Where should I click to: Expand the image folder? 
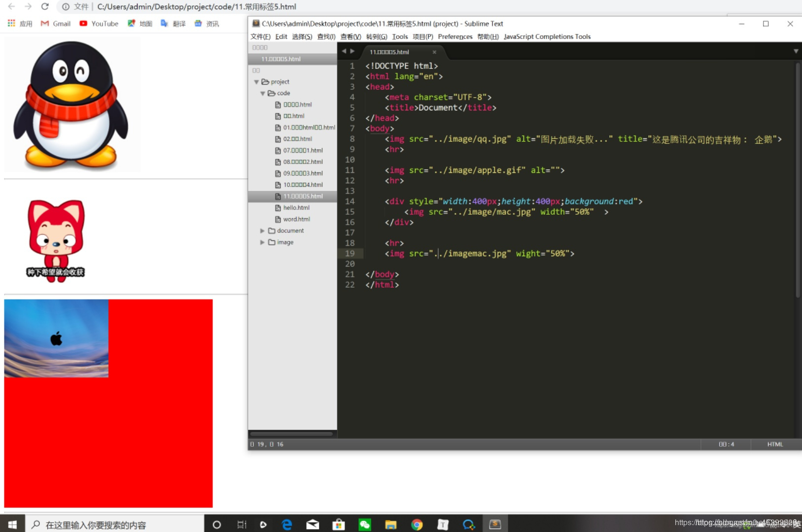click(x=262, y=242)
